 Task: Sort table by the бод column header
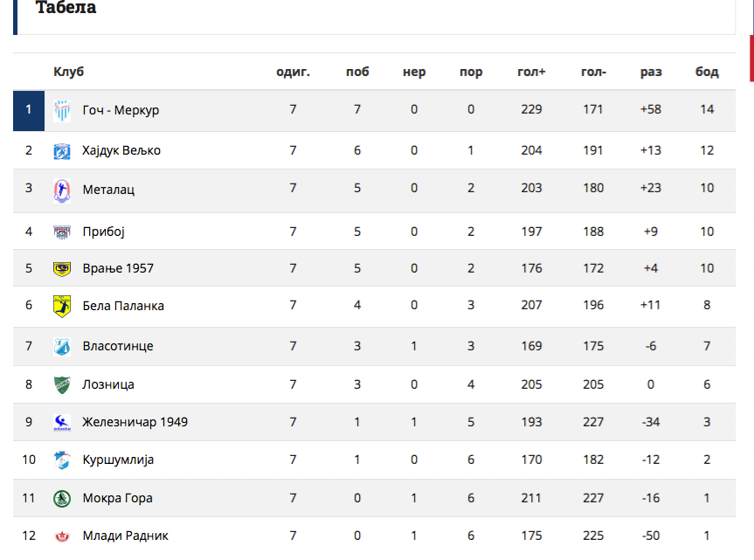coord(706,72)
